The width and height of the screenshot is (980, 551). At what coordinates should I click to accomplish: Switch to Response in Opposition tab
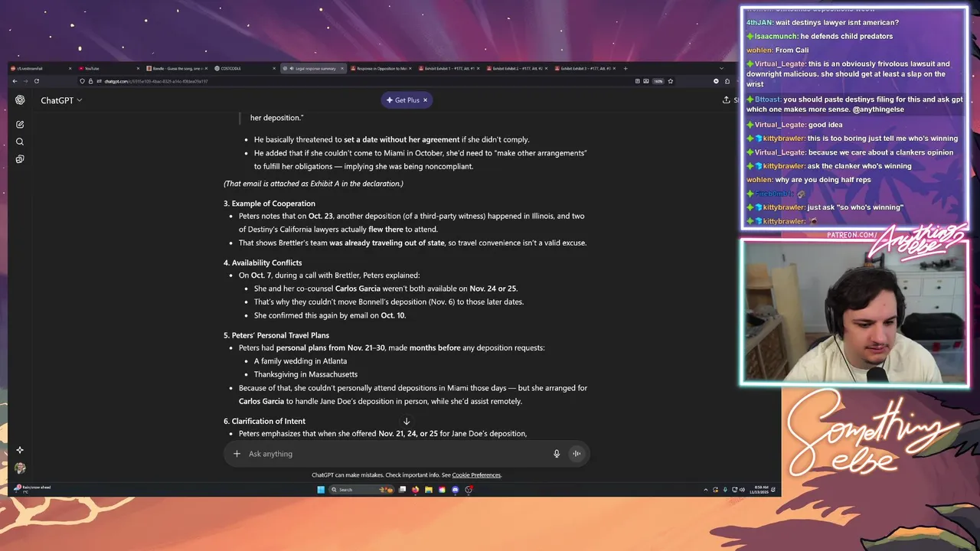pos(379,68)
